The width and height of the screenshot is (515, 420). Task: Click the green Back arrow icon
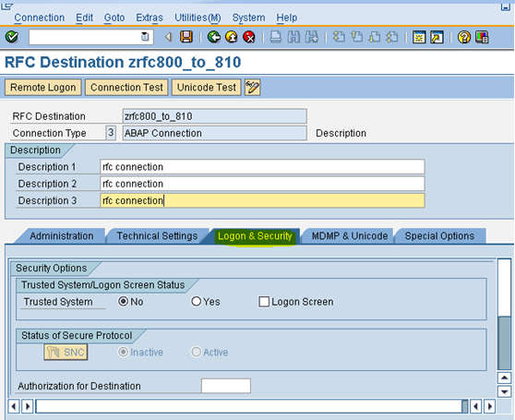tap(214, 37)
